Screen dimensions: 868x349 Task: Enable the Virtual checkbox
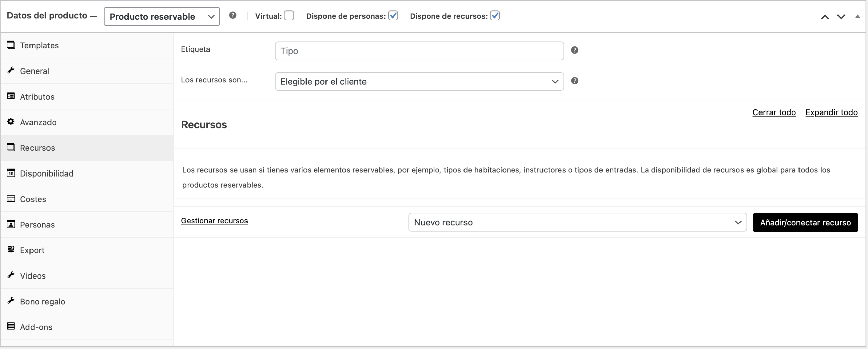point(289,16)
